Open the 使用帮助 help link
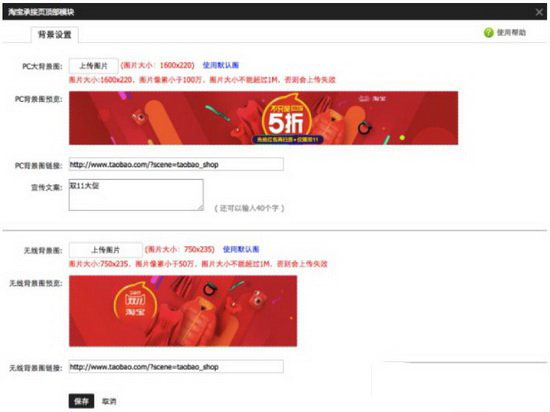This screenshot has height=412, width=550. click(x=511, y=33)
